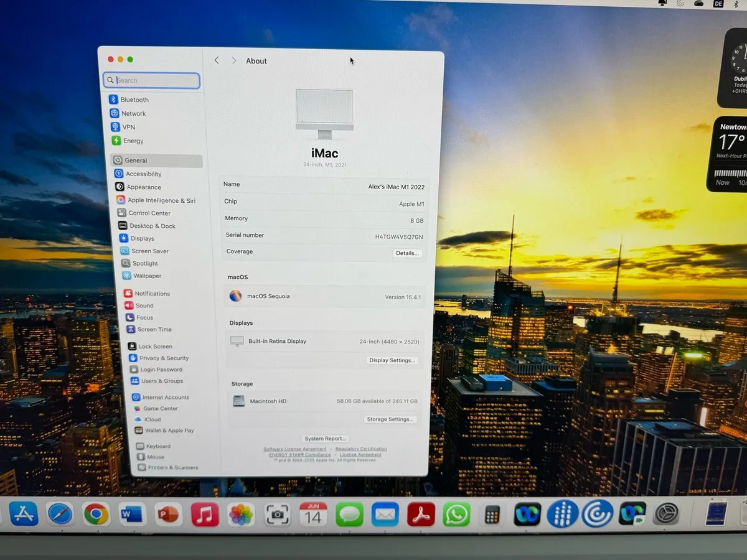This screenshot has width=747, height=560.
Task: Open Regulatory Certification link
Action: pos(361,449)
